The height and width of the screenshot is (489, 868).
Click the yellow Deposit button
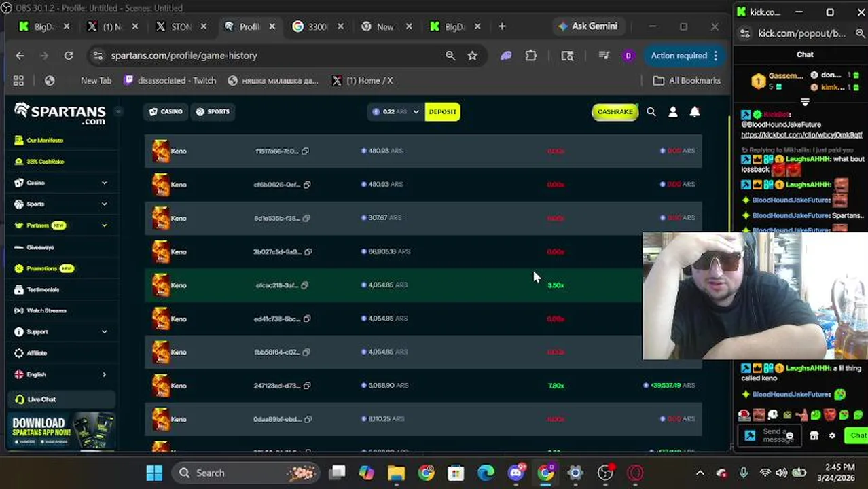[443, 112]
